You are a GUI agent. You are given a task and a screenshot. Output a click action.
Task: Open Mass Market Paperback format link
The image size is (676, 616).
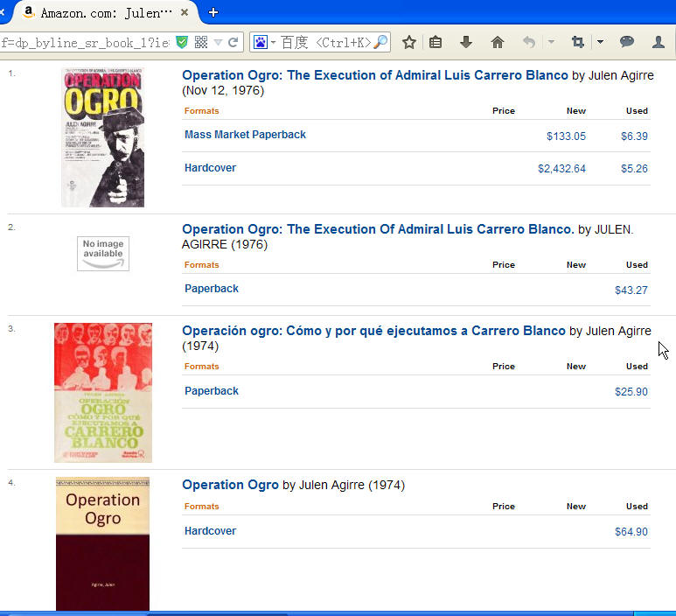click(245, 135)
